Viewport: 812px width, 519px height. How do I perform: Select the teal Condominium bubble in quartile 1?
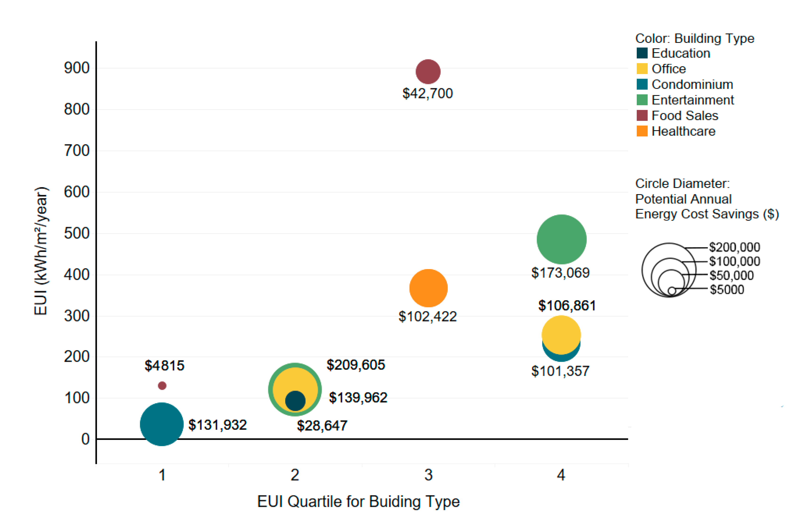(x=162, y=424)
